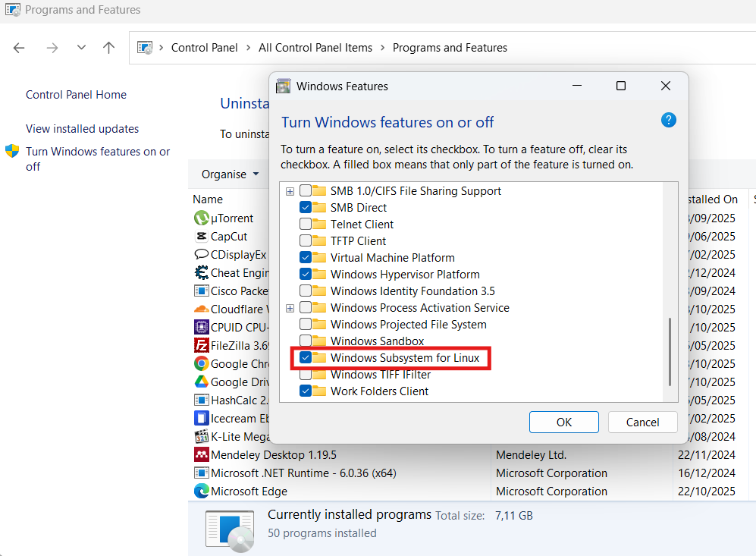Viewport: 756px width, 556px height.
Task: Uncheck Windows Subsystem for Linux checkbox
Action: click(306, 358)
